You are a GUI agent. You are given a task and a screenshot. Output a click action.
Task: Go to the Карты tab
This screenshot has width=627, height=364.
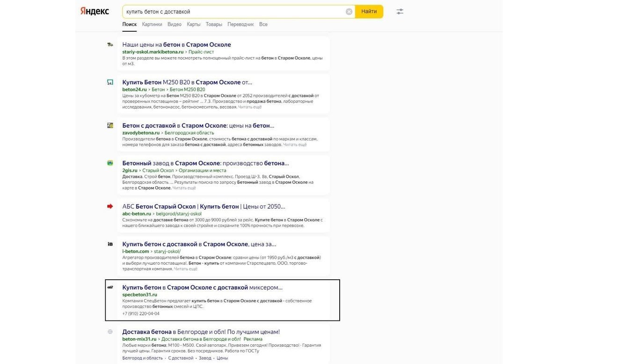(194, 24)
